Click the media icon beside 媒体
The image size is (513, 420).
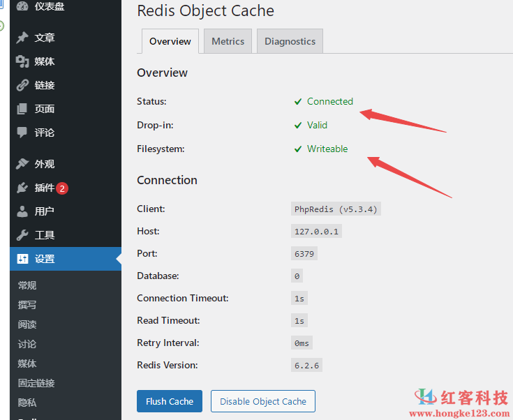point(22,61)
